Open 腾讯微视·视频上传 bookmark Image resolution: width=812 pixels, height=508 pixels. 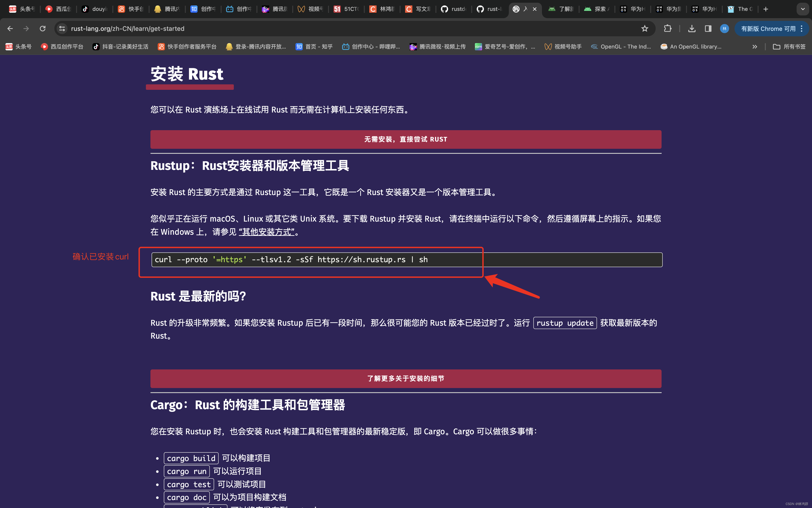(437, 47)
